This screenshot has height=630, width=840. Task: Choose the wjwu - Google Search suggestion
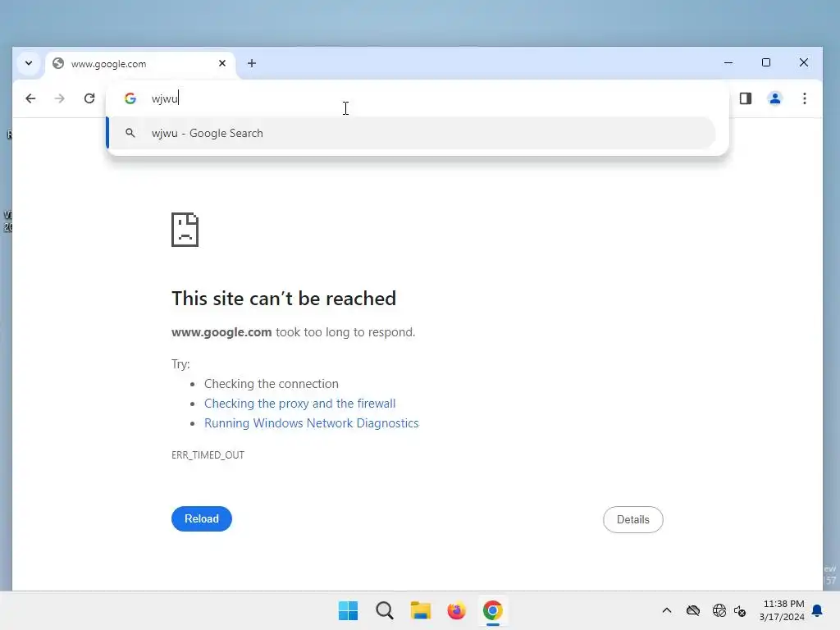(412, 133)
